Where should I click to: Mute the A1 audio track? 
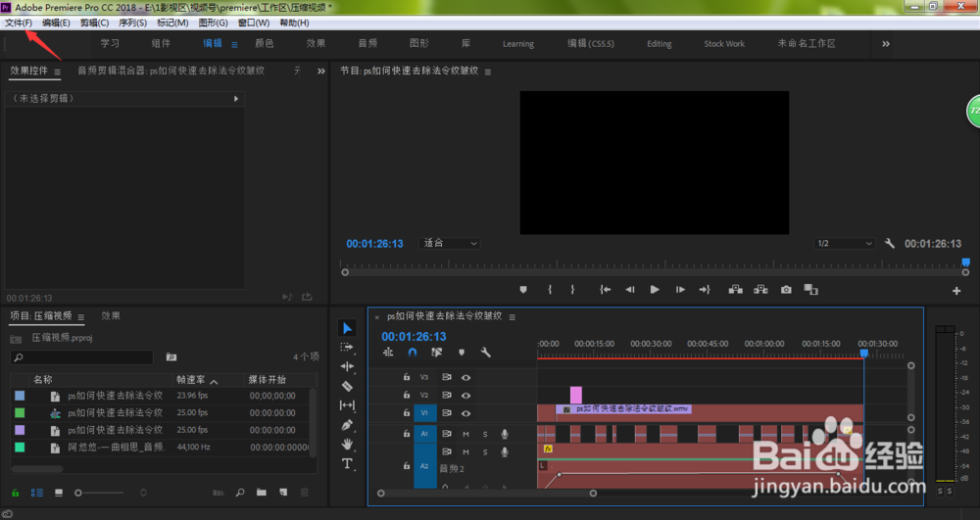(x=465, y=434)
